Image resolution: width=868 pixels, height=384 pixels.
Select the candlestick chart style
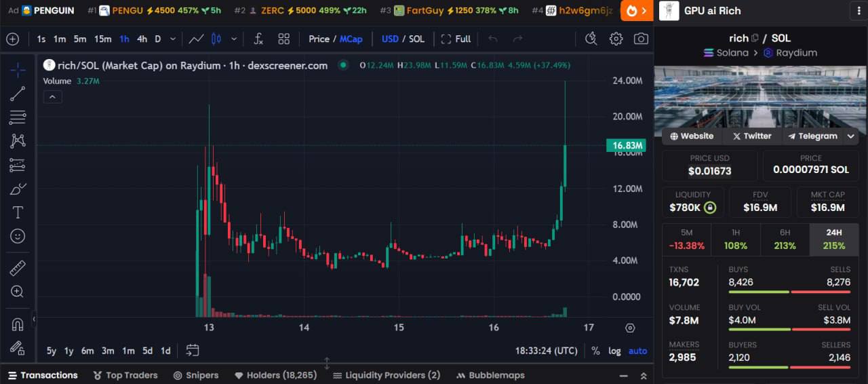(x=216, y=39)
